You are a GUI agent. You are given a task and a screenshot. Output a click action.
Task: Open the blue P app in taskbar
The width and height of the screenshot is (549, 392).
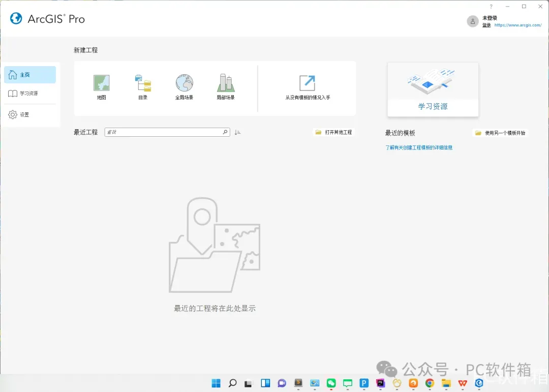(364, 383)
